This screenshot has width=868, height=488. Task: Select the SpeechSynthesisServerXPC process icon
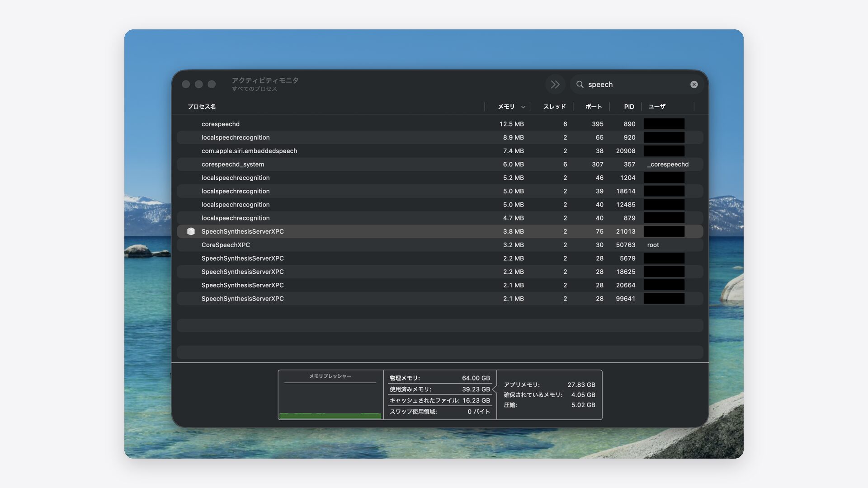point(191,231)
